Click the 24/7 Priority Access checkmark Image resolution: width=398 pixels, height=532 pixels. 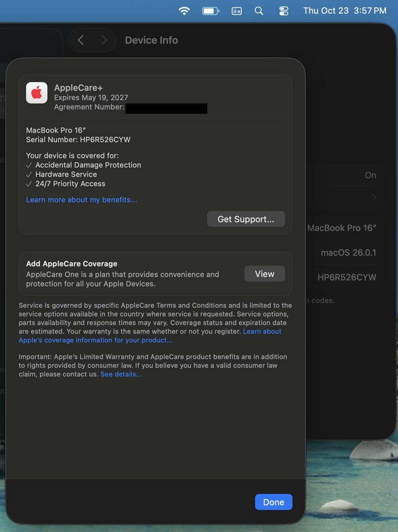click(x=29, y=184)
